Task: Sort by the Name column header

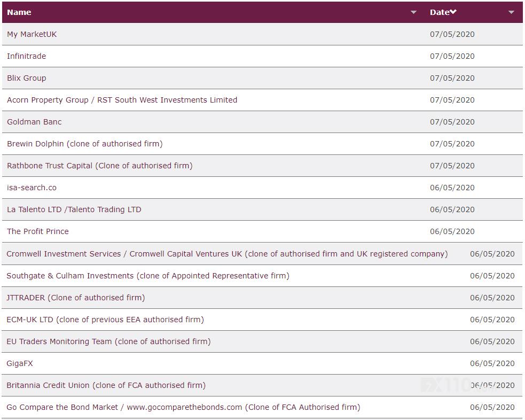Action: click(x=19, y=12)
